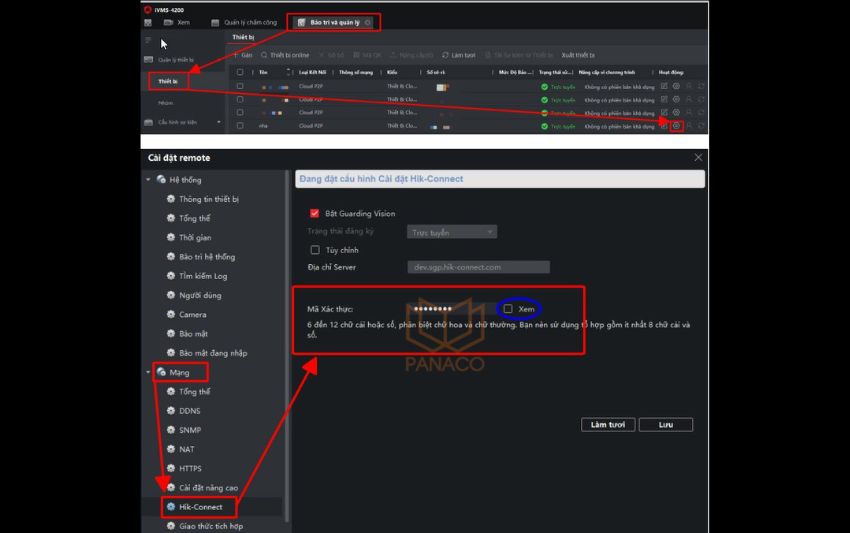The image size is (850, 533).
Task: Click the Mã QR toolbar item
Action: pyautogui.click(x=368, y=55)
